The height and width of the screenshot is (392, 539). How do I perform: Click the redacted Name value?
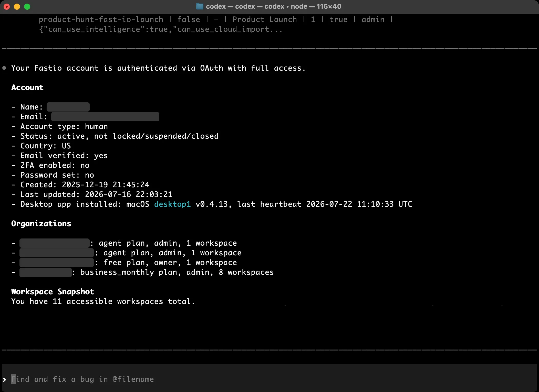tap(68, 107)
